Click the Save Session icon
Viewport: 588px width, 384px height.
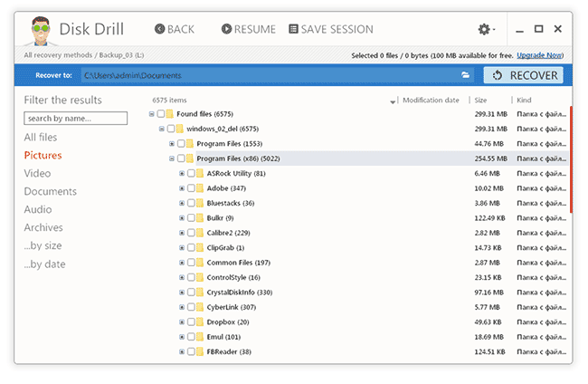point(293,29)
